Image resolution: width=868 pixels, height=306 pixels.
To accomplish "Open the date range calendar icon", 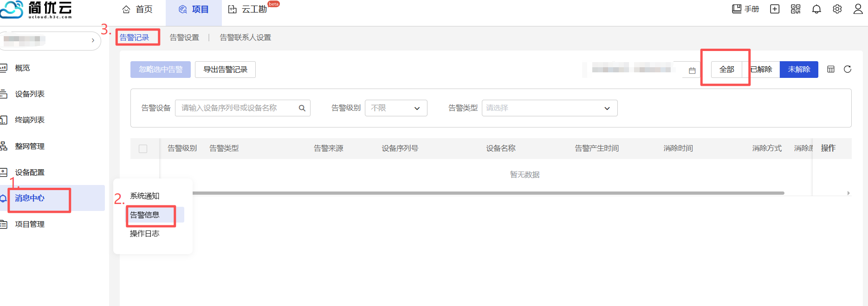I will click(x=692, y=70).
